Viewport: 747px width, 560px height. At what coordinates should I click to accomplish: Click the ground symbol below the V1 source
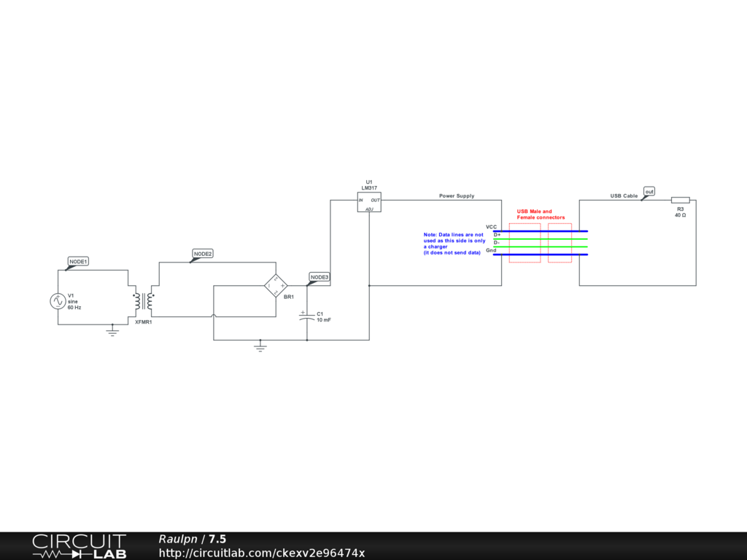pyautogui.click(x=112, y=331)
